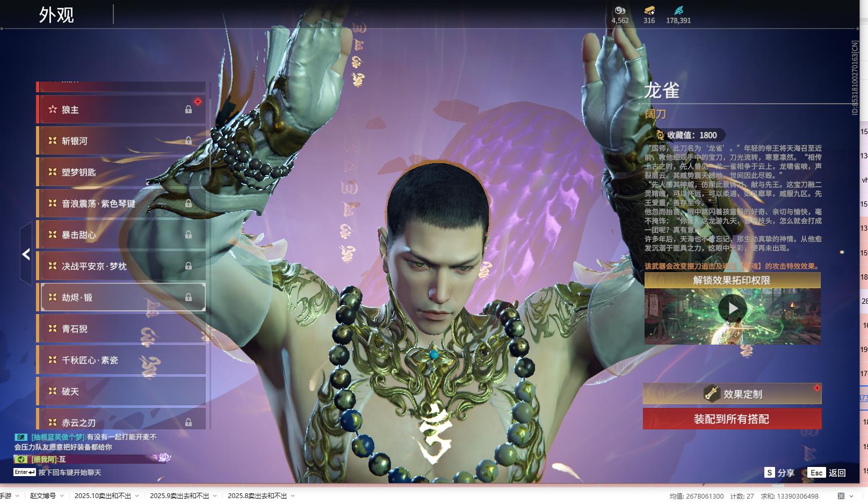Click the lock icon on 决战平安京·梦枕
Viewport: 868px width, 504px height.
(189, 266)
